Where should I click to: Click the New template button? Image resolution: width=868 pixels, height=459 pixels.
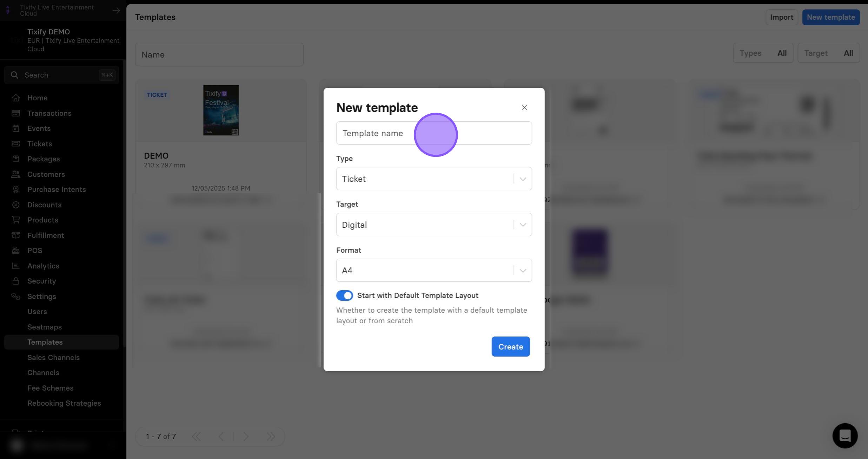(830, 17)
